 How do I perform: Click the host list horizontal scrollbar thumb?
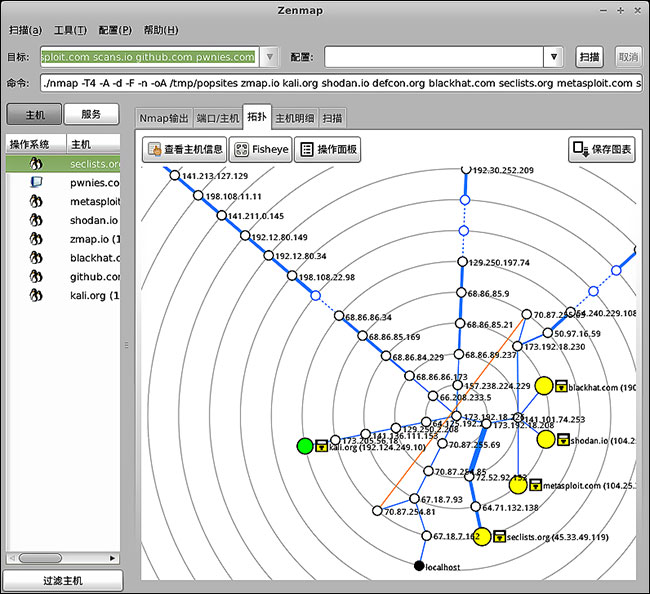pyautogui.click(x=40, y=558)
